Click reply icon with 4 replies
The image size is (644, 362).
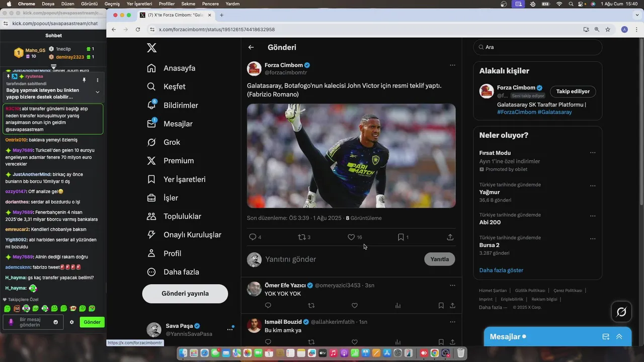[x=253, y=237]
